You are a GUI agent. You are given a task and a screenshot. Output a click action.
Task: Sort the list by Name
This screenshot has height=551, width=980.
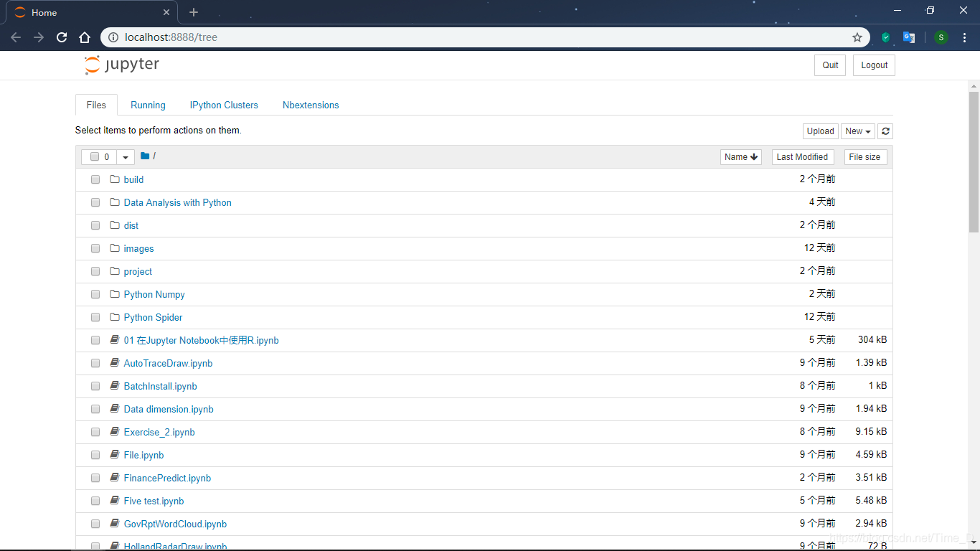(741, 157)
